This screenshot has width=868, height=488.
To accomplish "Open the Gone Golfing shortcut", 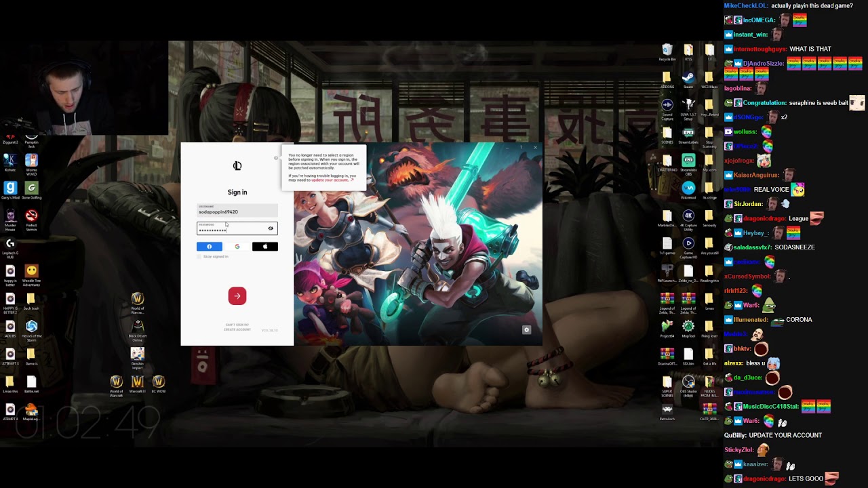I will [x=31, y=191].
